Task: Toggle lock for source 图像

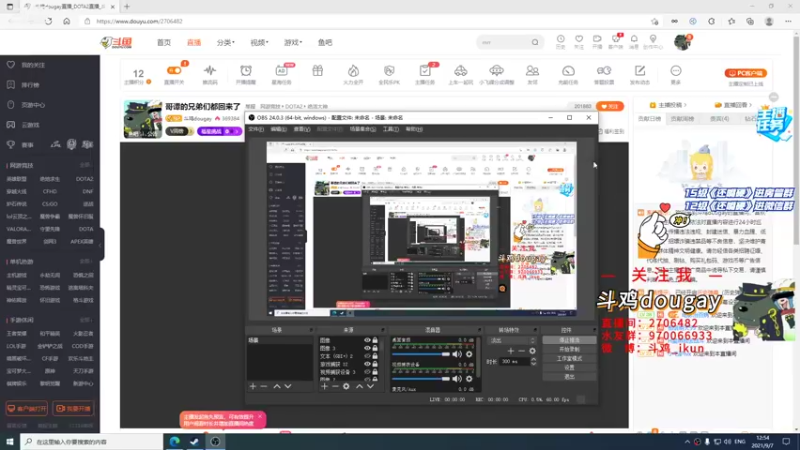Action: 375,340
